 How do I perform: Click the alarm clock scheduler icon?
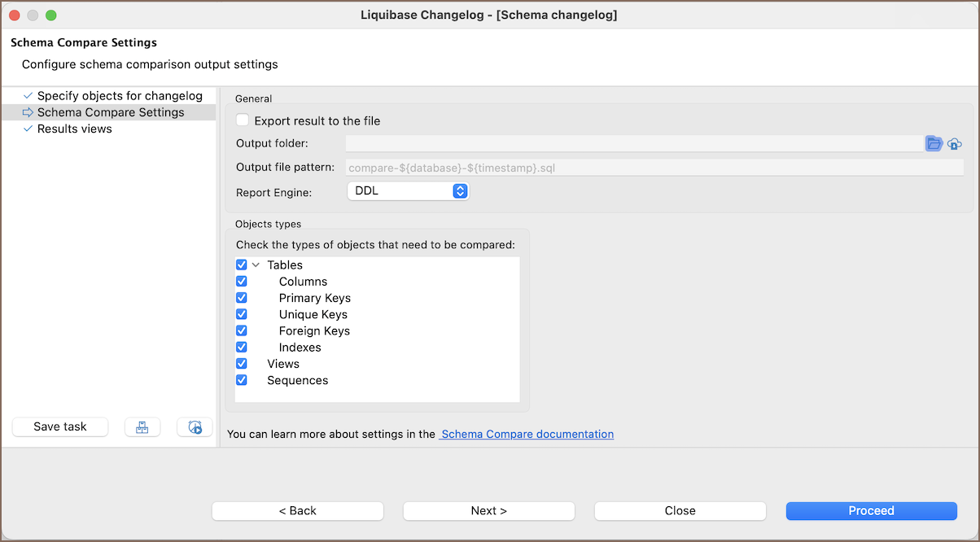[x=195, y=427]
